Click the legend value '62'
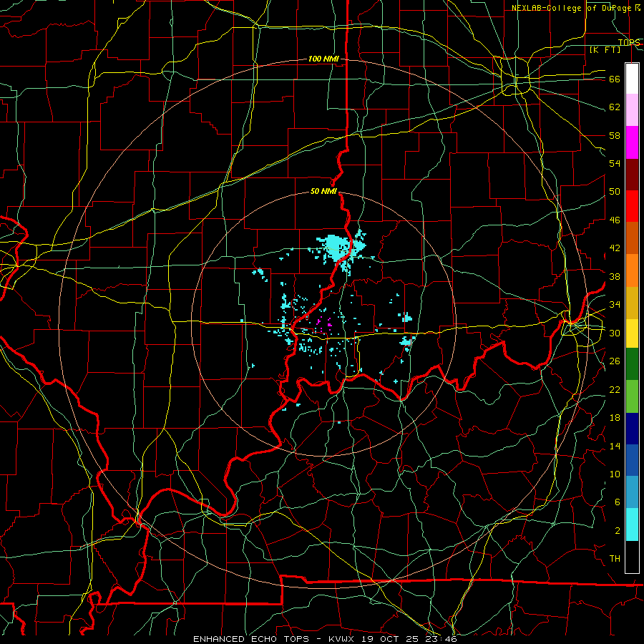 [x=615, y=107]
